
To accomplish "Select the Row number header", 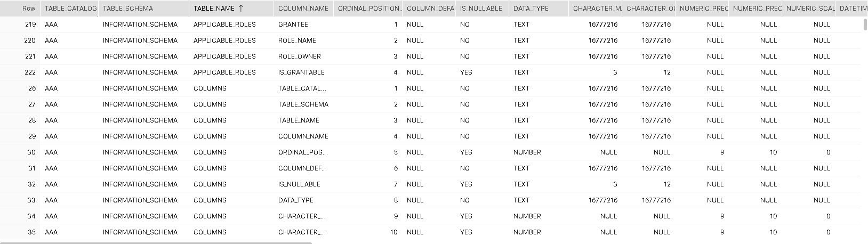I will [x=29, y=9].
